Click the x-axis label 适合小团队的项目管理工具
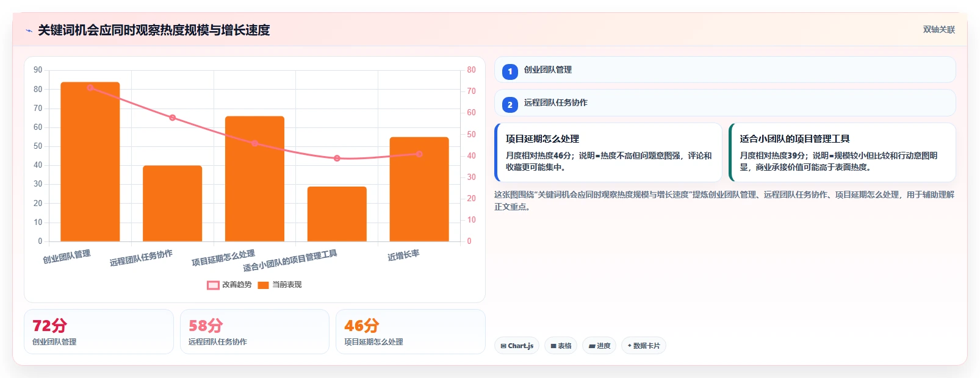 tap(290, 260)
